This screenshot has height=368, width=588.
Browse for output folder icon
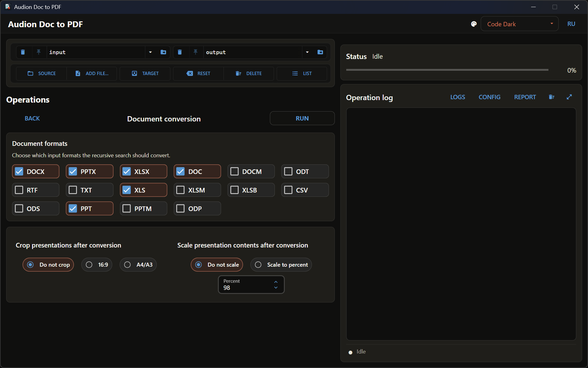(320, 52)
